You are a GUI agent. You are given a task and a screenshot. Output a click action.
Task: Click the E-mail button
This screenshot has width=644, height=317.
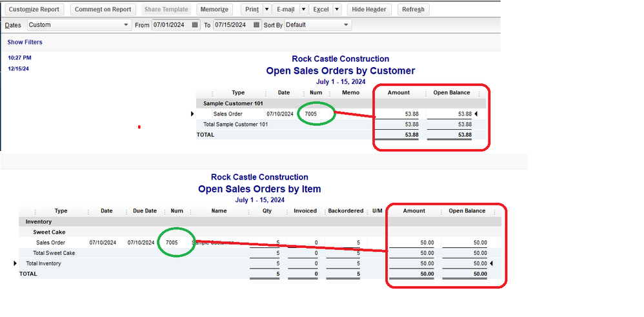click(x=286, y=10)
